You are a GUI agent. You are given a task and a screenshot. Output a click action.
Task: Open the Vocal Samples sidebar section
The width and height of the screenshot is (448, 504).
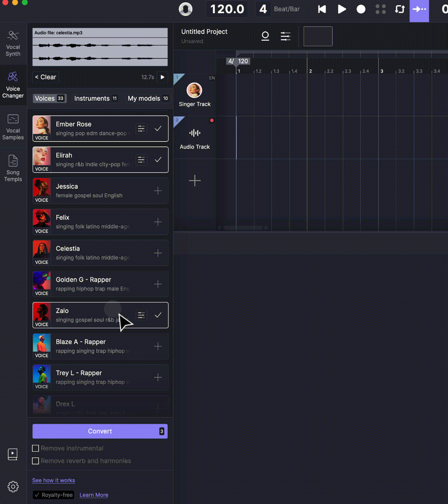coord(13,127)
